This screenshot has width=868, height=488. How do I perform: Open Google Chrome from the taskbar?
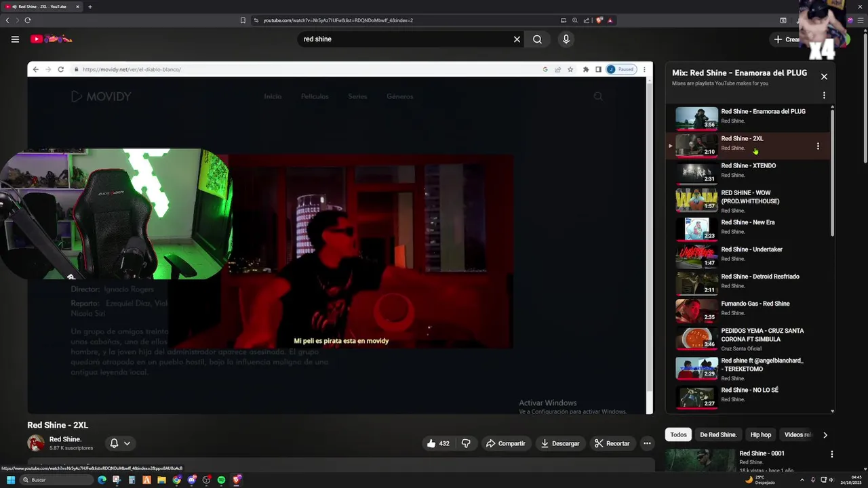click(176, 480)
